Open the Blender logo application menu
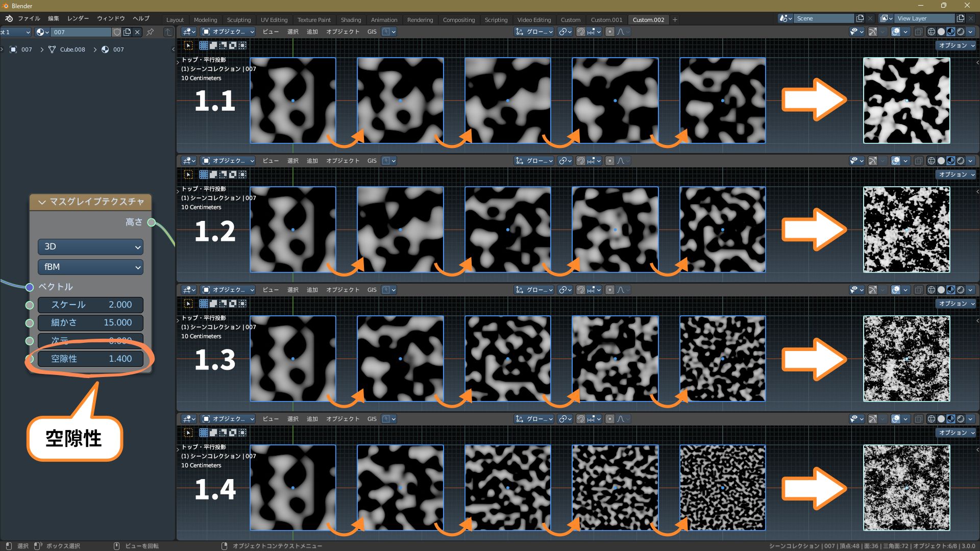Screen dimensions: 980x551 [x=9, y=18]
